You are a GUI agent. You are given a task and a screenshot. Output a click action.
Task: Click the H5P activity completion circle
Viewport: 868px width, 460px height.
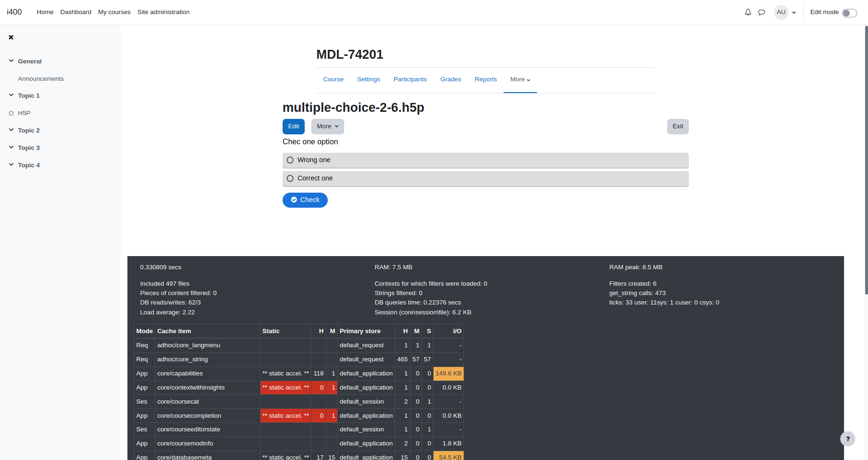coord(11,113)
